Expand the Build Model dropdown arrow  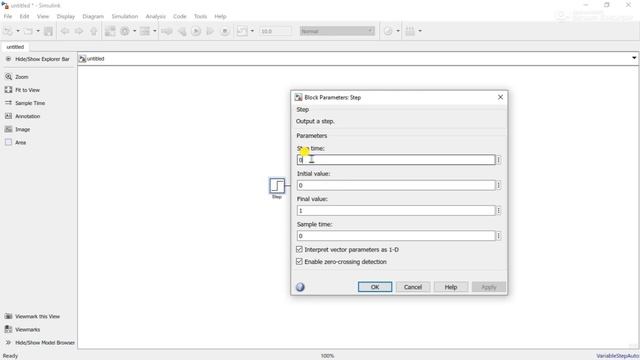tap(420, 31)
